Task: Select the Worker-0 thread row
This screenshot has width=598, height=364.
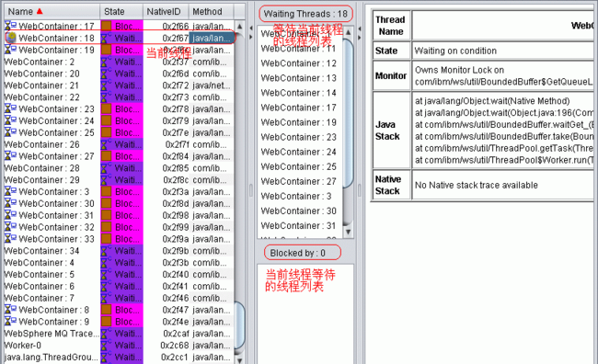Action: tap(119, 345)
